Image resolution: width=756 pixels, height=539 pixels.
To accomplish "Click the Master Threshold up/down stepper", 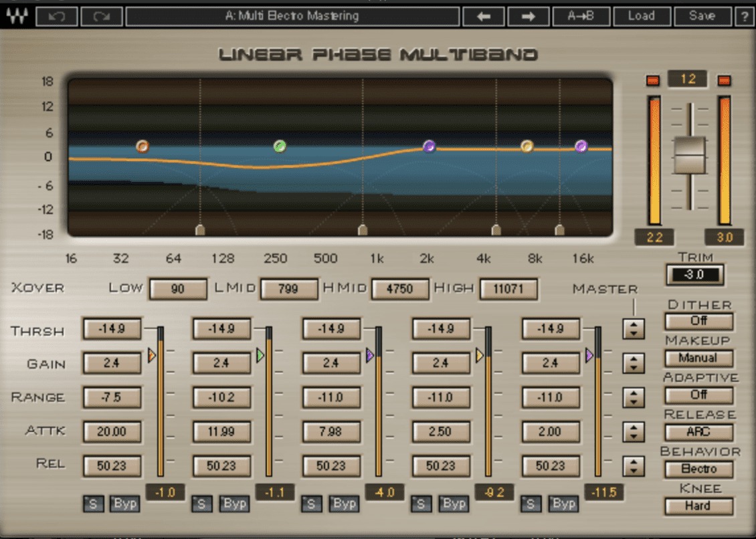I will pos(634,329).
